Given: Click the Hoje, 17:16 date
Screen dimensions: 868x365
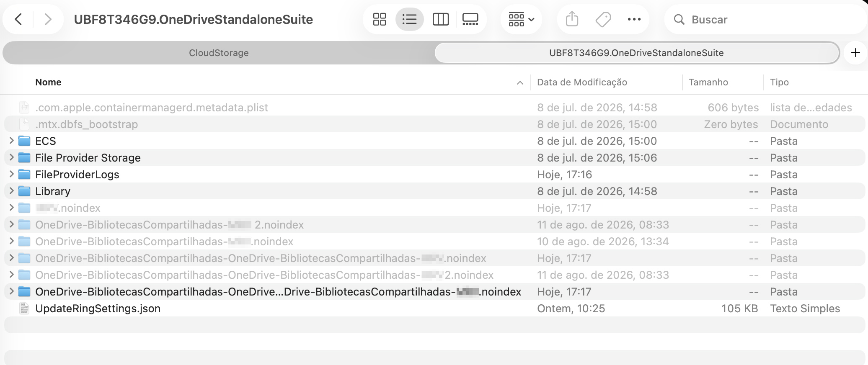Looking at the screenshot, I should 564,175.
